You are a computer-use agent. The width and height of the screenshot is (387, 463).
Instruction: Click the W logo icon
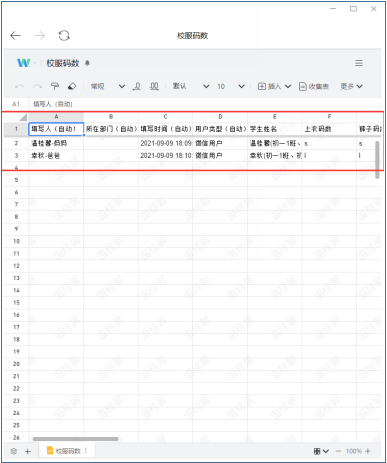click(x=24, y=63)
